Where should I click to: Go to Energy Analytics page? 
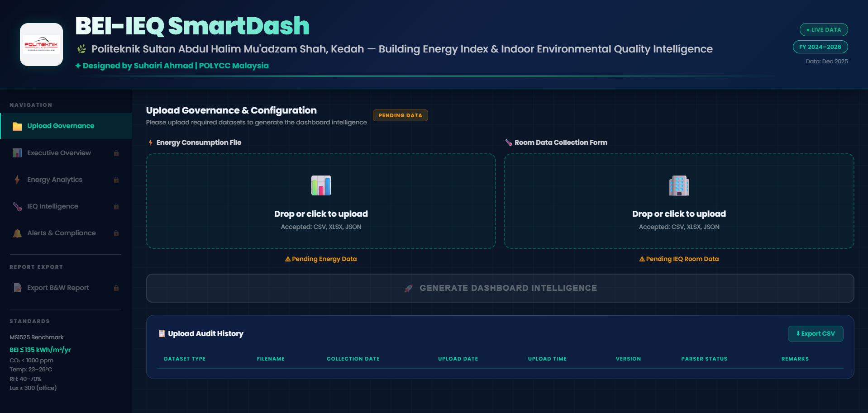[x=66, y=180]
